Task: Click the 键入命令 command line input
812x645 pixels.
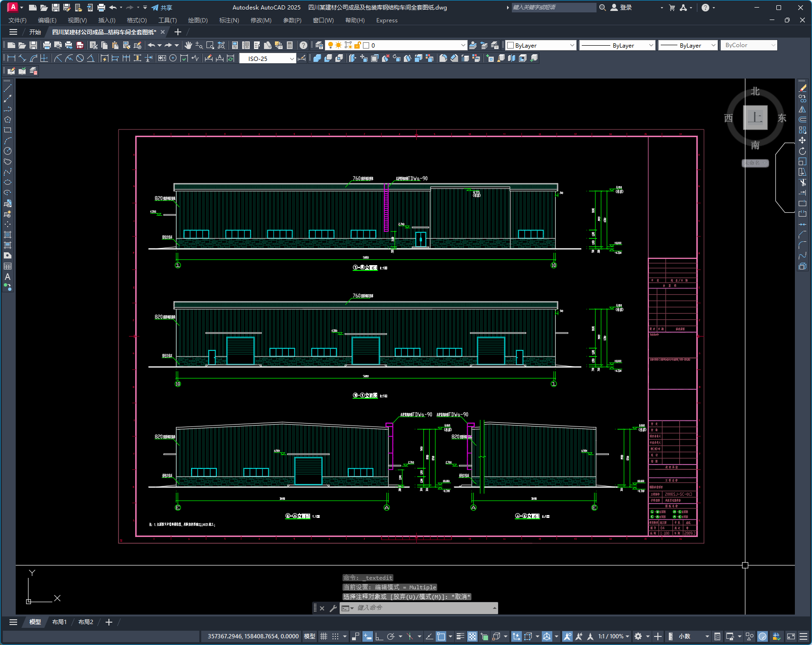Action: 419,608
